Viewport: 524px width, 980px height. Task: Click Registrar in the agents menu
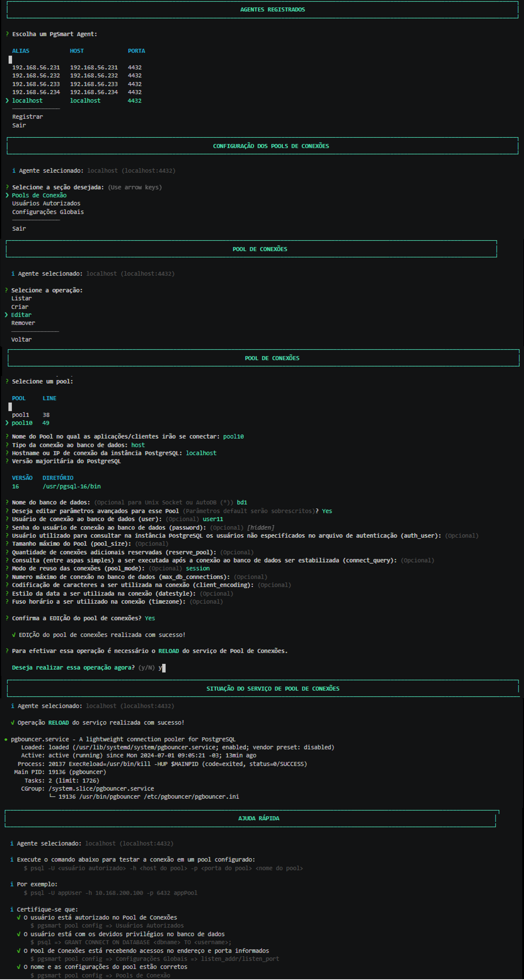(x=28, y=117)
